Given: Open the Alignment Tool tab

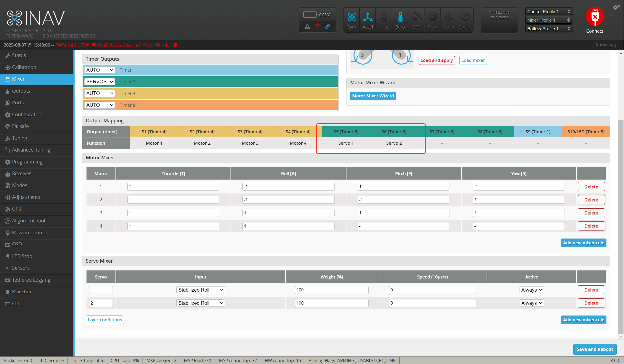Looking at the screenshot, I should tap(37, 221).
